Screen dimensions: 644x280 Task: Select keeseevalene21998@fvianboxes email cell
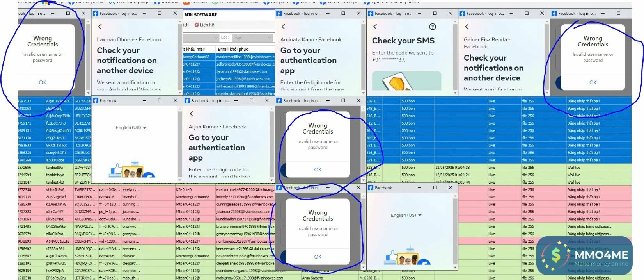point(245,248)
